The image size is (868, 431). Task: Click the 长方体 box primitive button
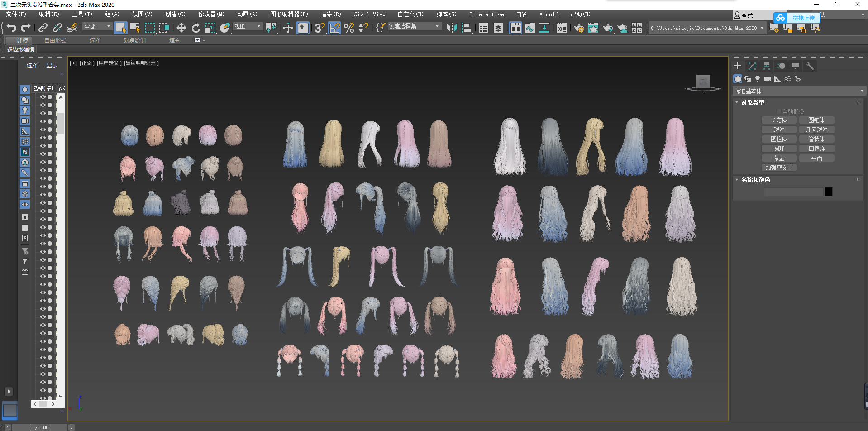pos(779,120)
